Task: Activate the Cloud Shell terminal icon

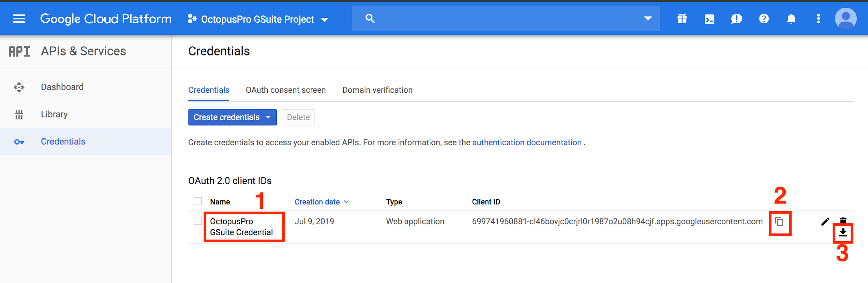Action: (709, 19)
